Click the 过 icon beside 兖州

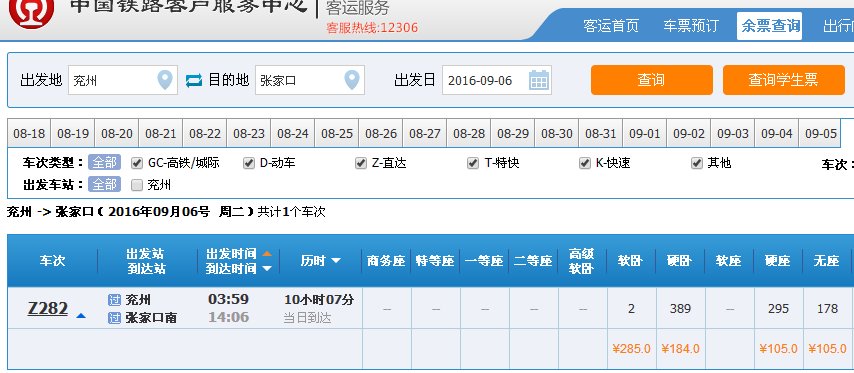tap(114, 300)
